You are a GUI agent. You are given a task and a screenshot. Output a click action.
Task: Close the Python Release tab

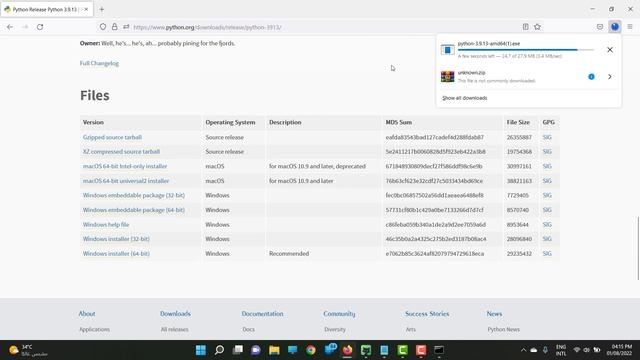click(86, 9)
